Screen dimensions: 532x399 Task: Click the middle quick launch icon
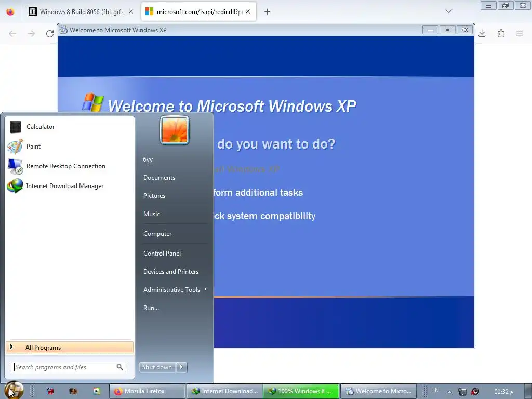coord(73,391)
